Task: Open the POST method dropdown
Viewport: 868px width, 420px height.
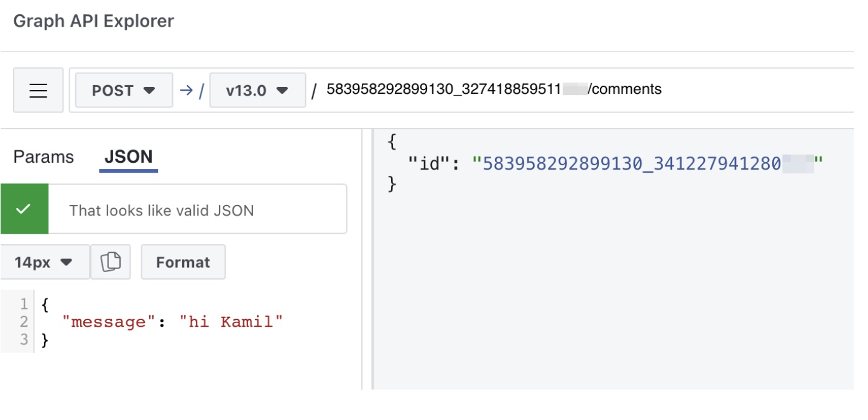Action: click(124, 90)
